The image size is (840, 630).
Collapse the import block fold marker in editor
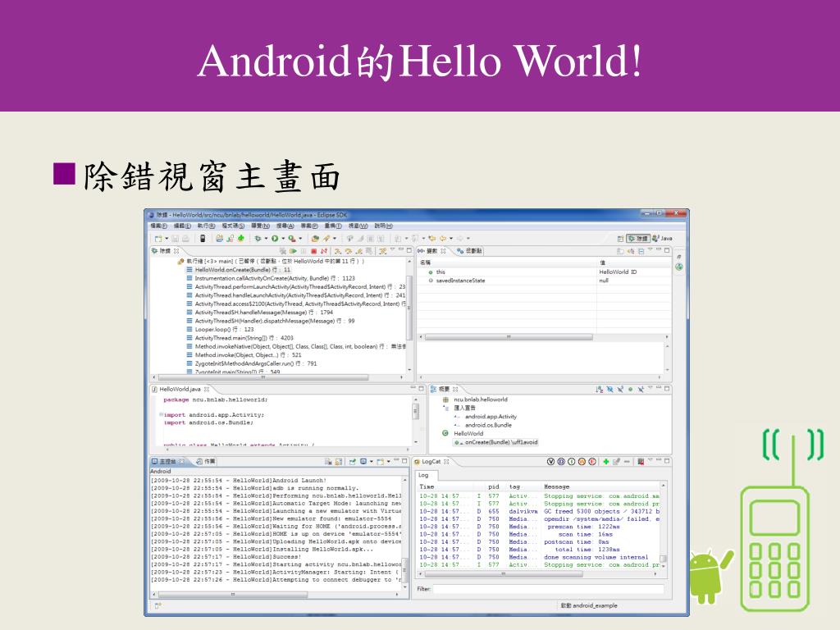[x=161, y=414]
